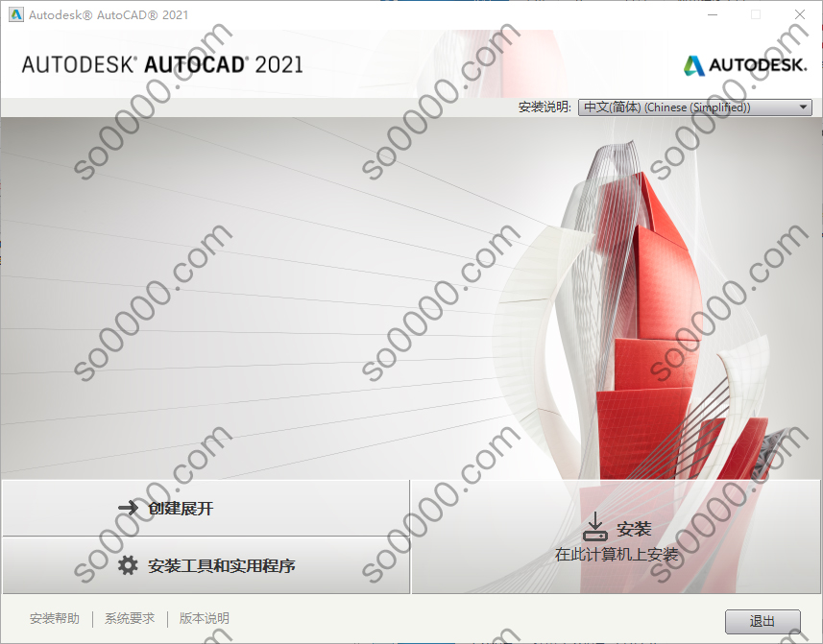
Task: Open the 系统要求 link
Action: coord(130,618)
